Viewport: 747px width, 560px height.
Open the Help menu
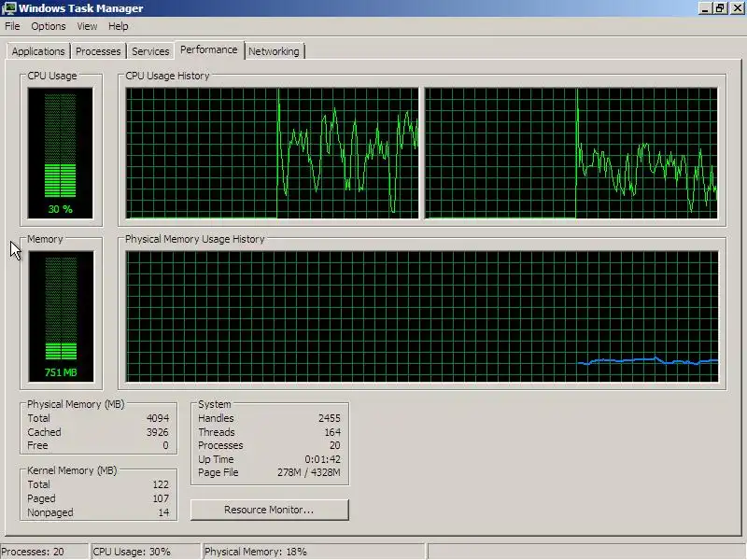(x=119, y=26)
